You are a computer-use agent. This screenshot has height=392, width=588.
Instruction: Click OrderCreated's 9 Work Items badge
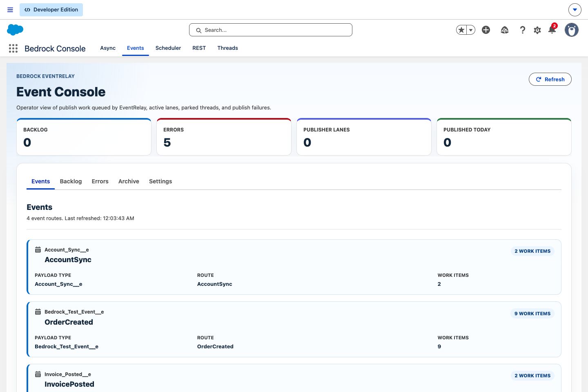pos(532,314)
